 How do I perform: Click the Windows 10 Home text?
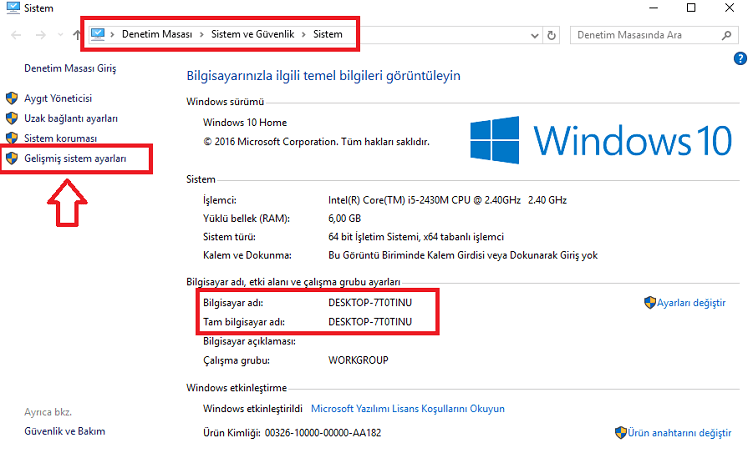click(245, 123)
